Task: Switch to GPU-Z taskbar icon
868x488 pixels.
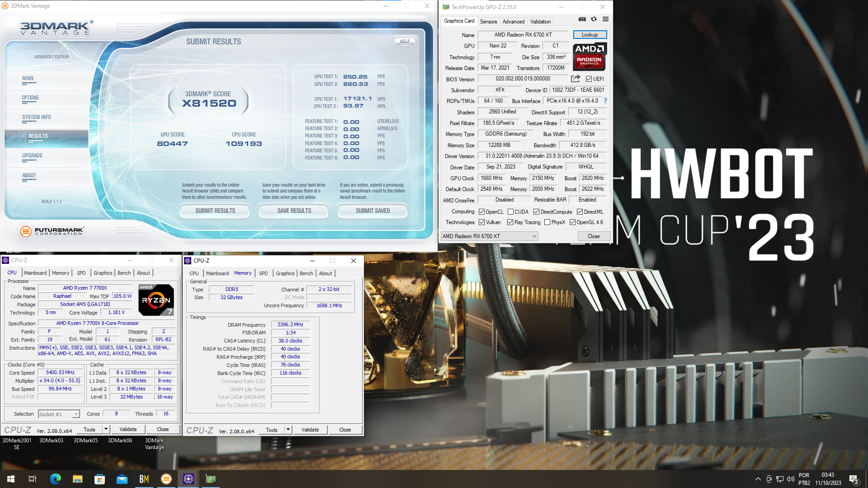Action: [211, 479]
